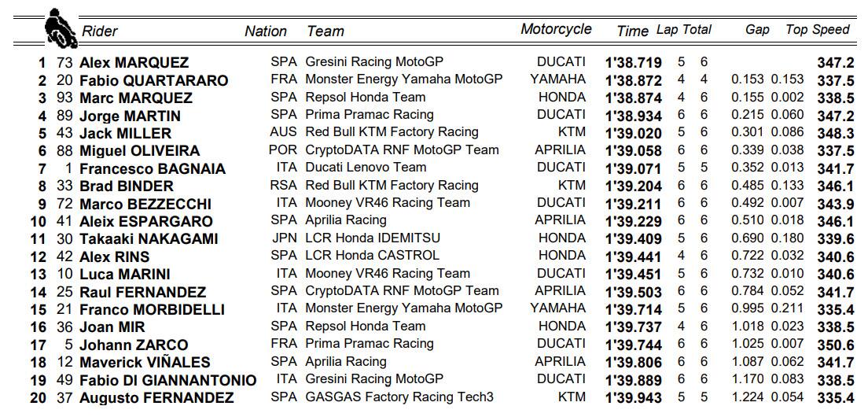Click the Nation column header
The width and height of the screenshot is (868, 417).
[266, 31]
